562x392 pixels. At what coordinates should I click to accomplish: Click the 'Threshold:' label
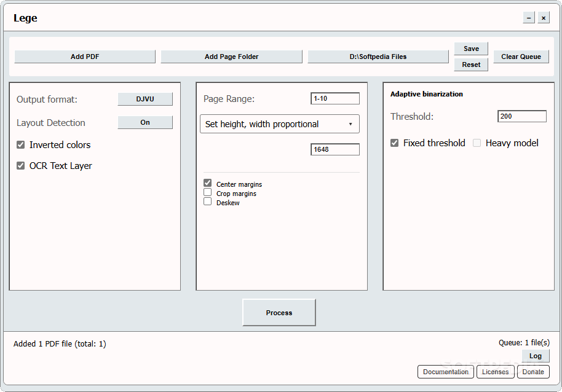click(412, 117)
